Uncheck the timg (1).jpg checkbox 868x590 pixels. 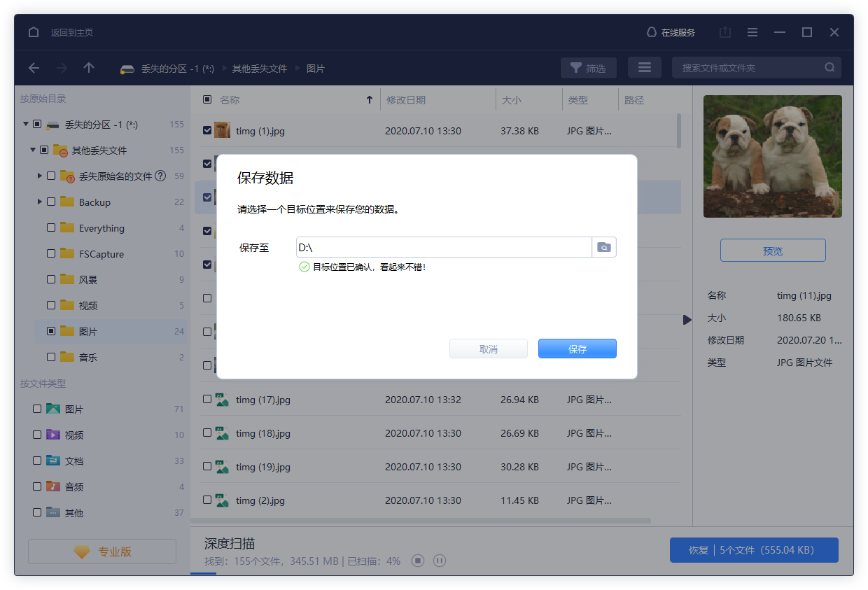pos(207,130)
